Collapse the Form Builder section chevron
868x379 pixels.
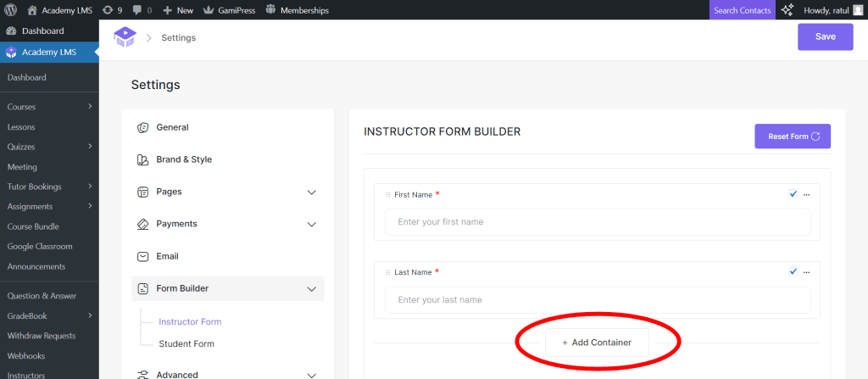(312, 289)
